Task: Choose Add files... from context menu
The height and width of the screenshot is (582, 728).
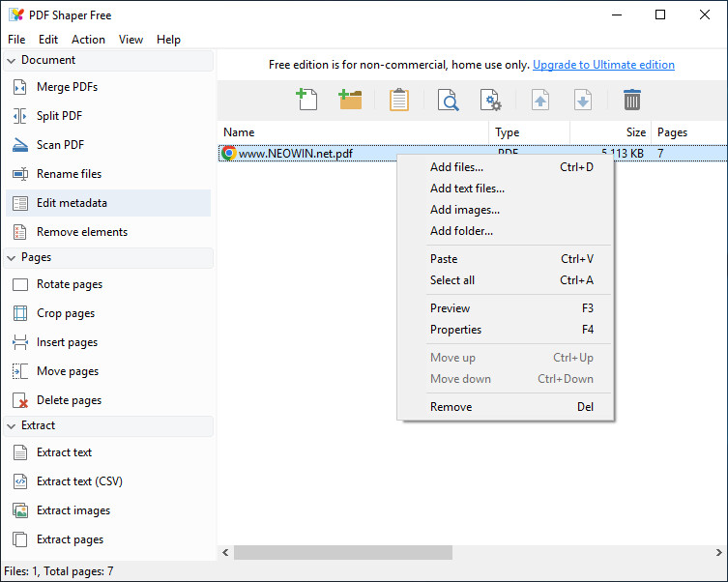Action: (505, 167)
